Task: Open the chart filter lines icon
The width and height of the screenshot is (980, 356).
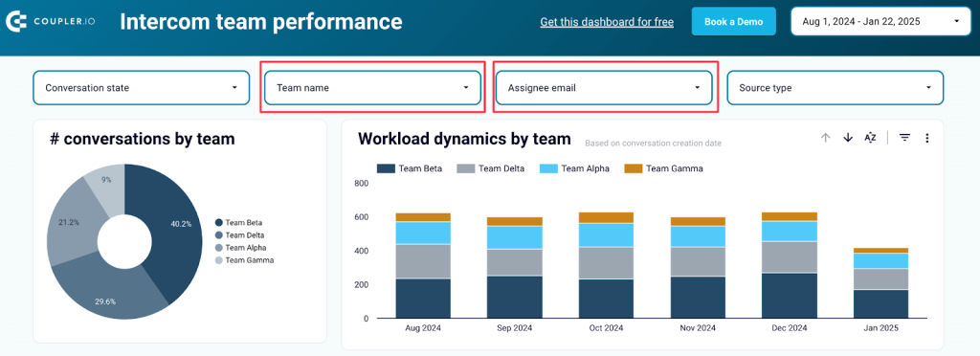Action: point(904,138)
